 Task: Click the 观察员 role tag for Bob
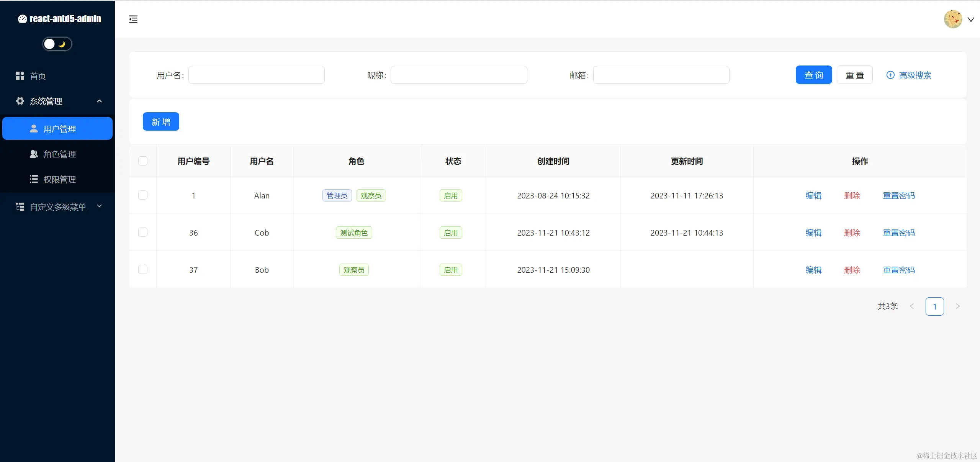click(354, 270)
